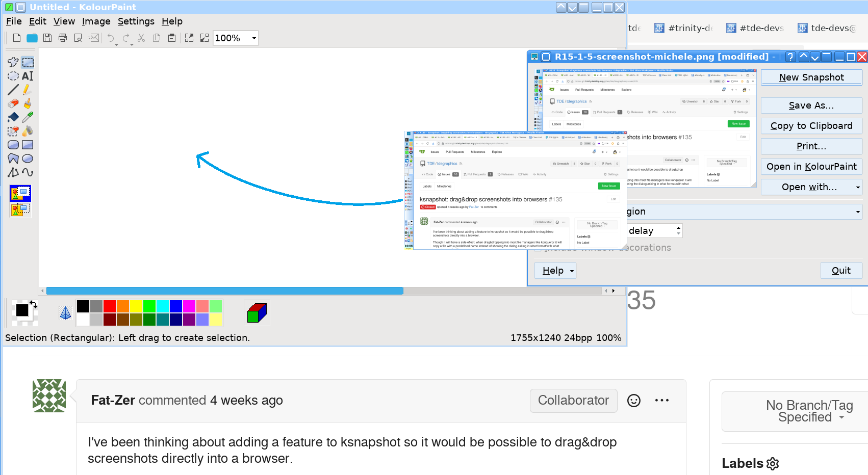Click the New Snapshot button
The height and width of the screenshot is (475, 868).
click(x=811, y=77)
